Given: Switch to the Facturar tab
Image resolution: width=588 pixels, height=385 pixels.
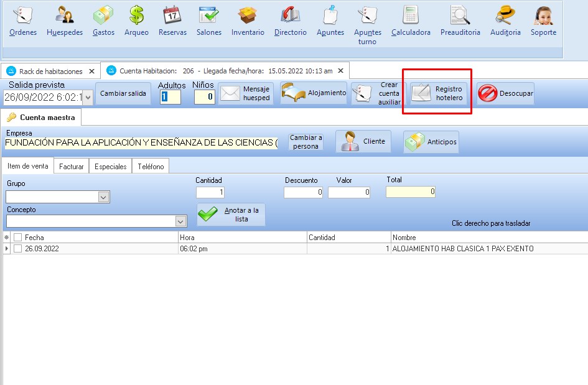Looking at the screenshot, I should (x=71, y=166).
